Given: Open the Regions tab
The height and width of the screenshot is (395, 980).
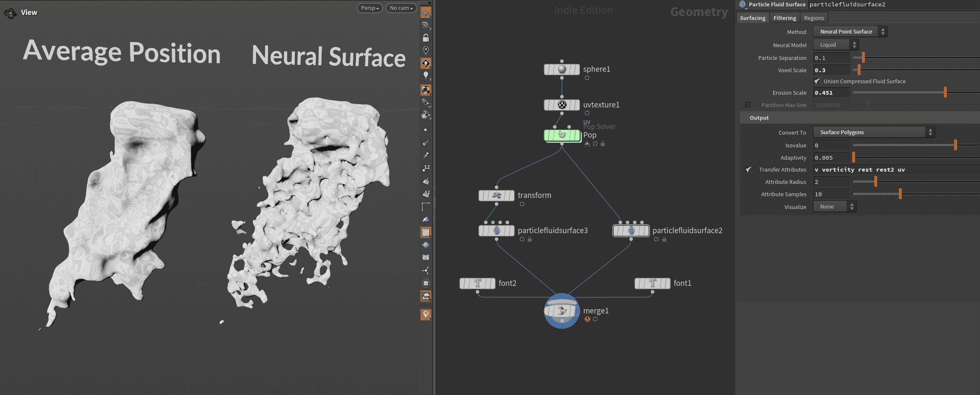Looking at the screenshot, I should click(813, 17).
